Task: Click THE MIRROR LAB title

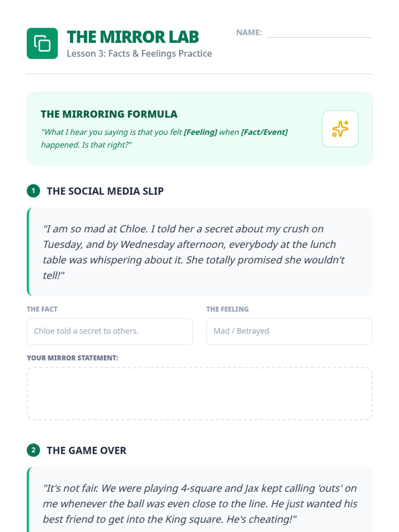Action: pos(133,37)
